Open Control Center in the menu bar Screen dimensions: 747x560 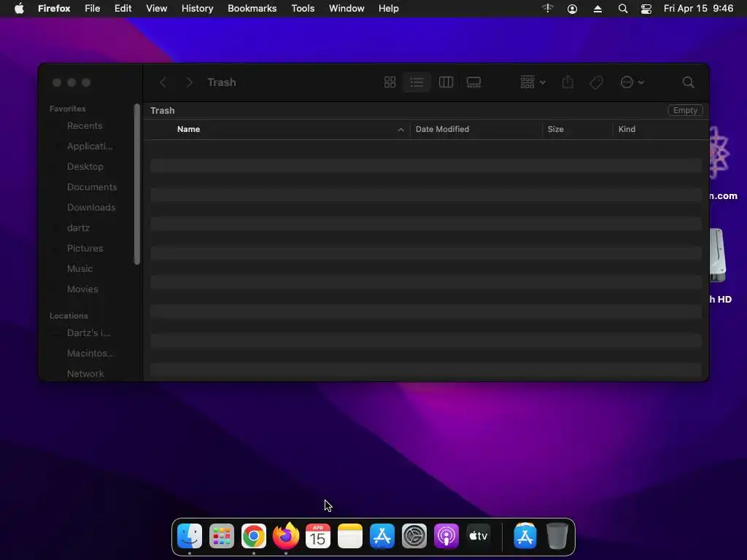(x=646, y=9)
